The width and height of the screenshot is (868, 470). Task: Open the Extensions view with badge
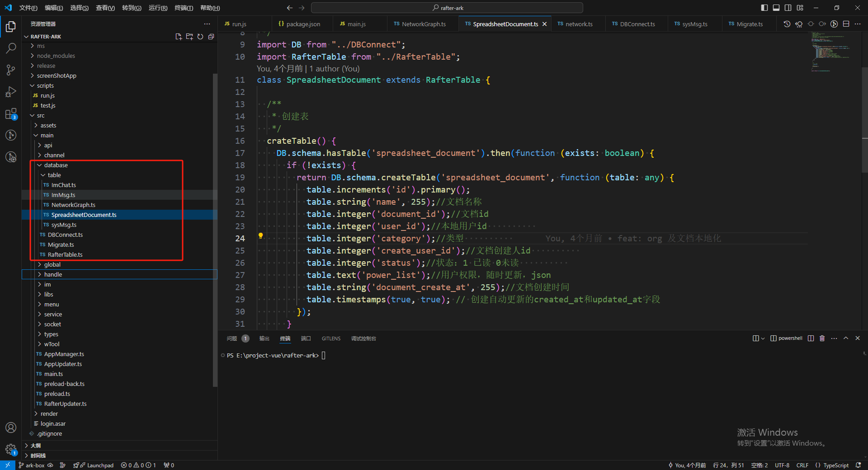pos(11,113)
